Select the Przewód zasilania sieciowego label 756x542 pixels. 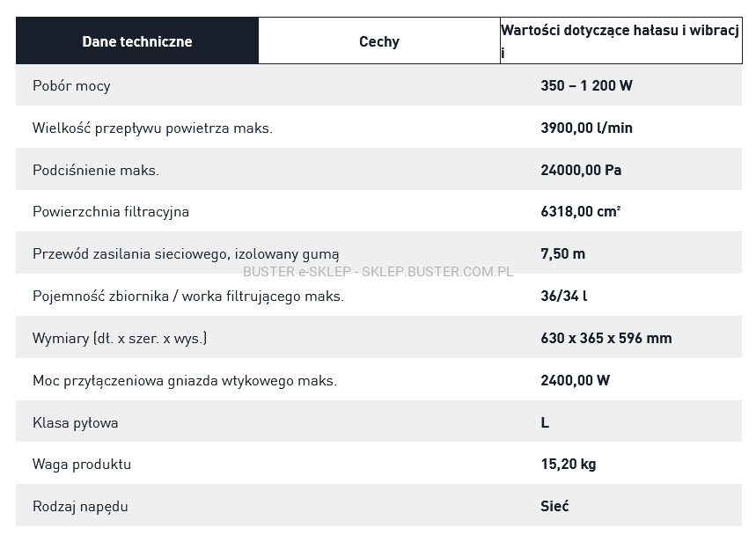click(x=186, y=254)
